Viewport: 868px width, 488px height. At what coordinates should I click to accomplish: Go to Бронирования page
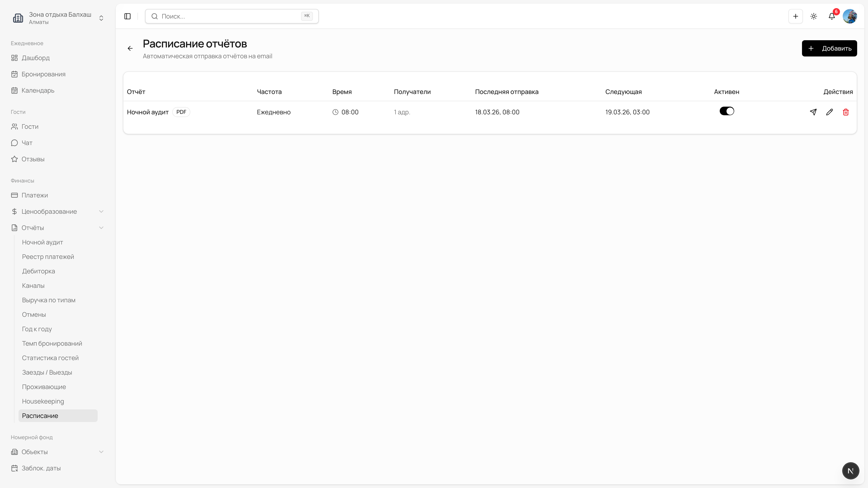pos(43,74)
